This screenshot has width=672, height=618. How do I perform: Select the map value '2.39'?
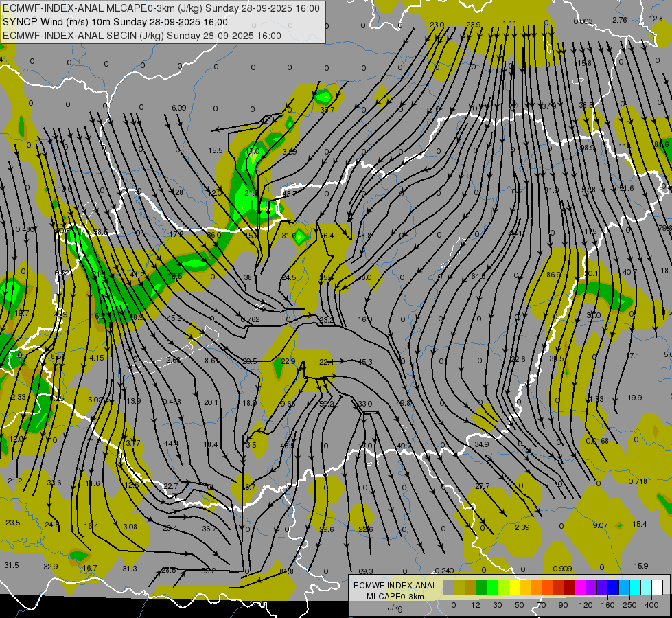pos(522,527)
